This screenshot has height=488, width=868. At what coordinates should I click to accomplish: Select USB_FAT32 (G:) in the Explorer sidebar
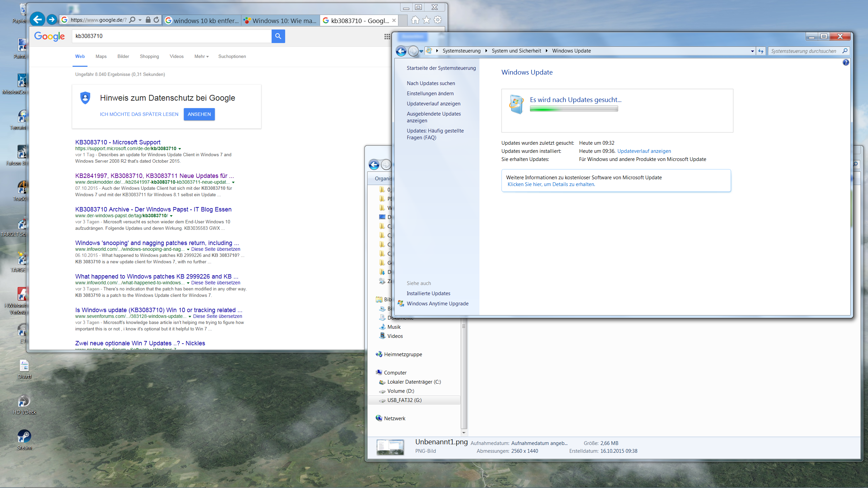coord(404,400)
